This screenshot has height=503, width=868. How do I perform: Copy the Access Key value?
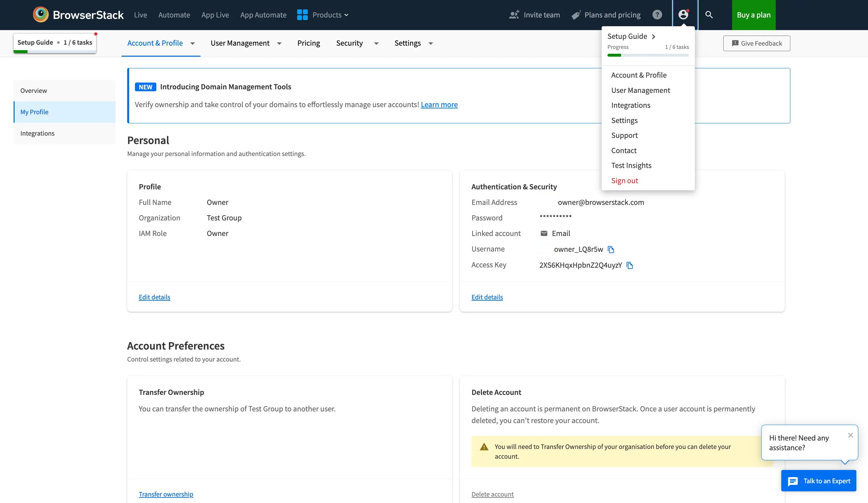pos(630,265)
